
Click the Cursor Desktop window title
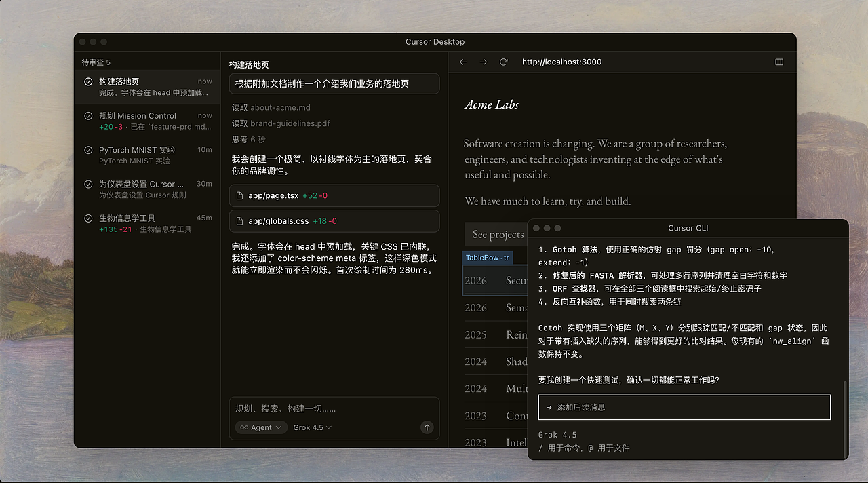tap(435, 42)
